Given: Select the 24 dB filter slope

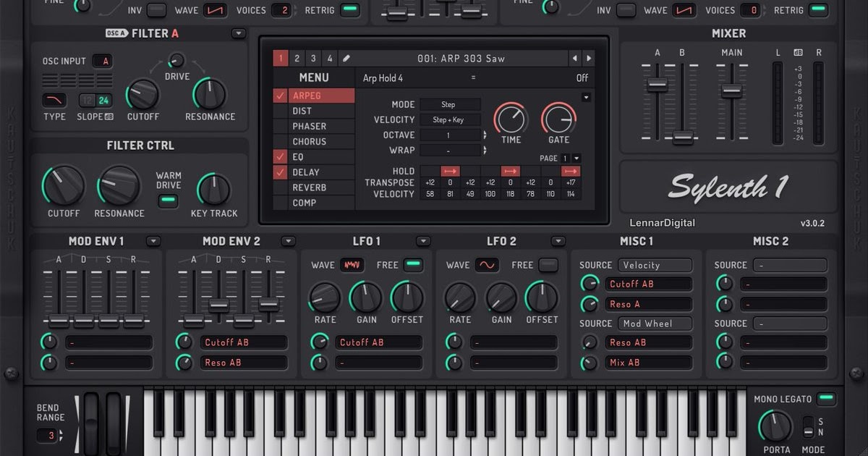Looking at the screenshot, I should (104, 100).
